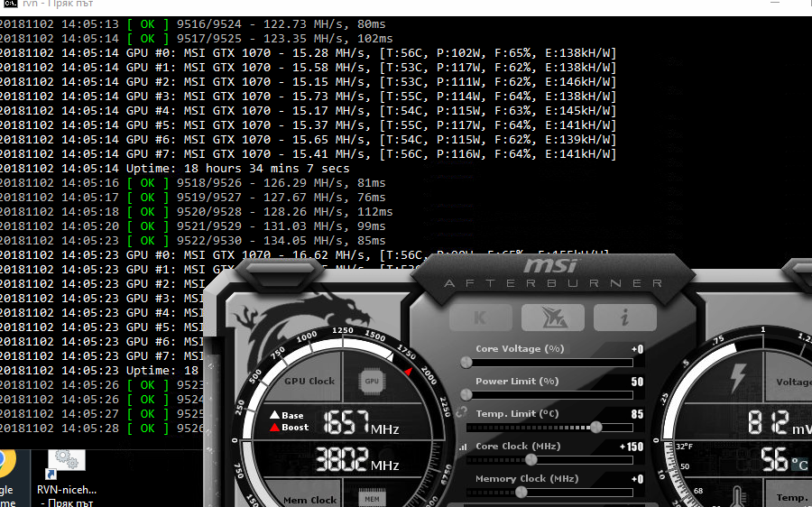Click the green OK on the 14:05:28 line
The width and height of the screenshot is (812, 507).
click(x=148, y=429)
